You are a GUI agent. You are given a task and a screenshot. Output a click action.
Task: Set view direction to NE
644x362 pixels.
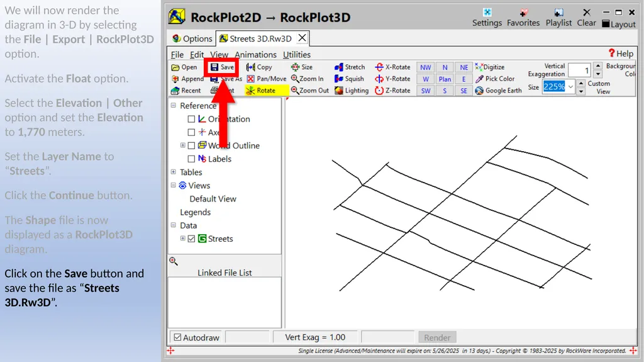click(x=464, y=67)
